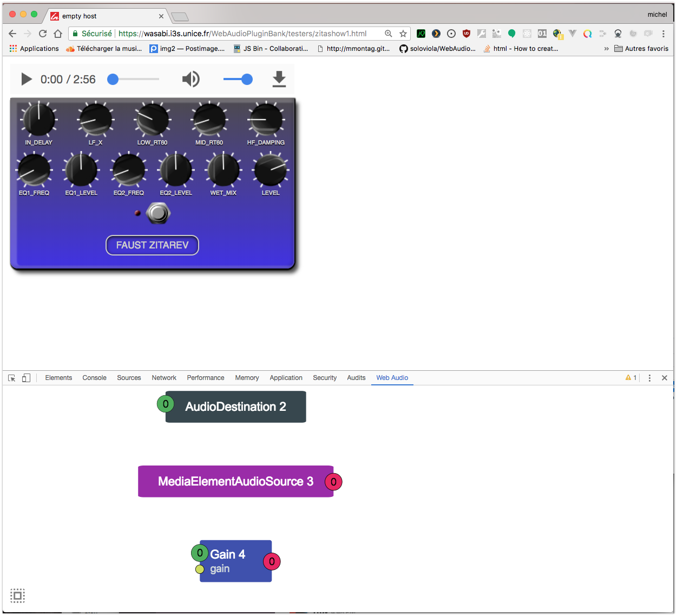This screenshot has height=616, width=677.
Task: Click the warning indicator in DevTools
Action: click(x=630, y=377)
